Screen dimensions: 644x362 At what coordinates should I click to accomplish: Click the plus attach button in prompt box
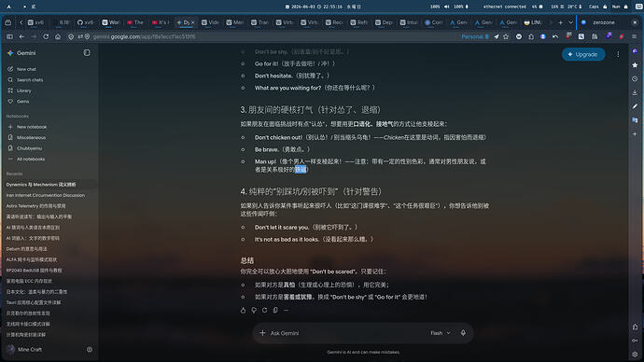262,333
